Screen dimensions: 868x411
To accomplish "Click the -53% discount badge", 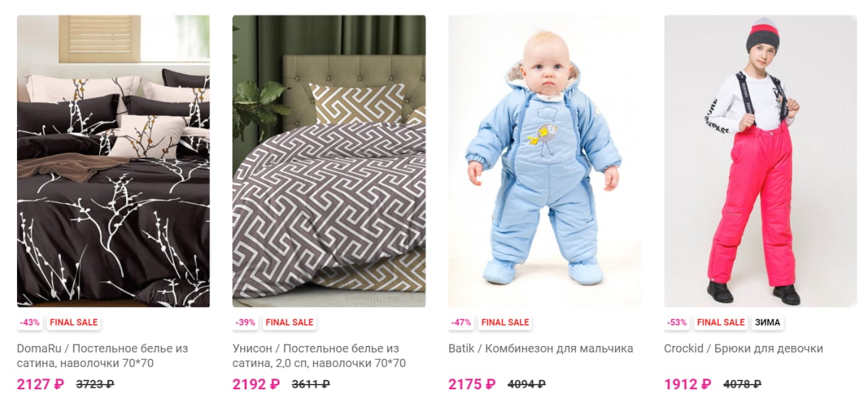I will [x=677, y=323].
